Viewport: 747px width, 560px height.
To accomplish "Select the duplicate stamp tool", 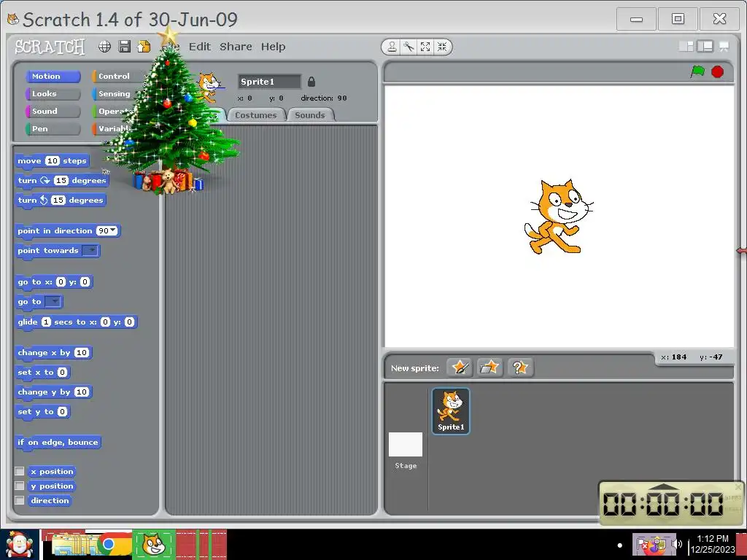I will coord(392,47).
